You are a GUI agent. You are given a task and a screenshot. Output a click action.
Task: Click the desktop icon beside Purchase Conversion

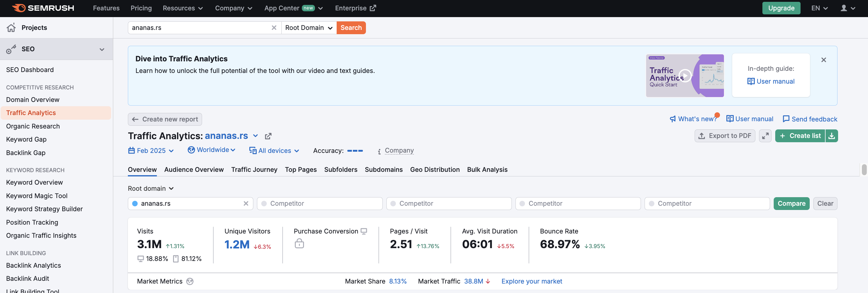tap(364, 231)
